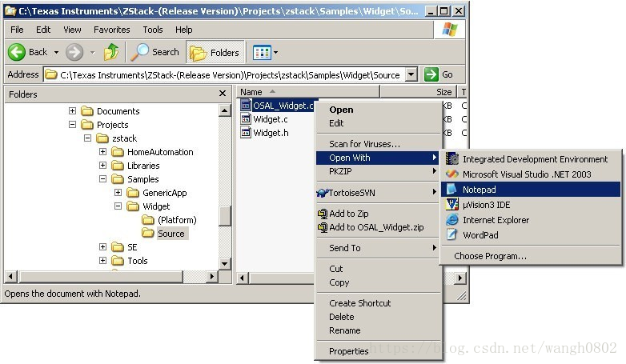The height and width of the screenshot is (364, 626).
Task: Sort files by the Name column header
Action: [308, 92]
